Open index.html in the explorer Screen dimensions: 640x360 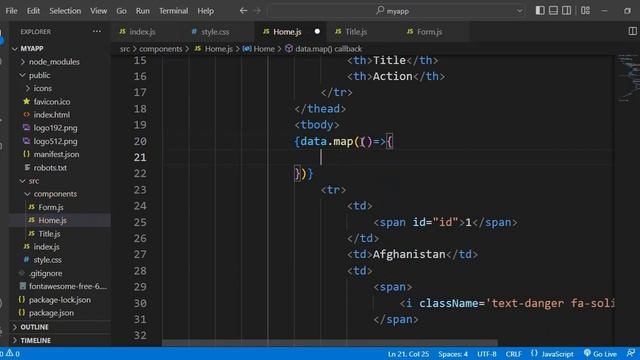tap(51, 115)
